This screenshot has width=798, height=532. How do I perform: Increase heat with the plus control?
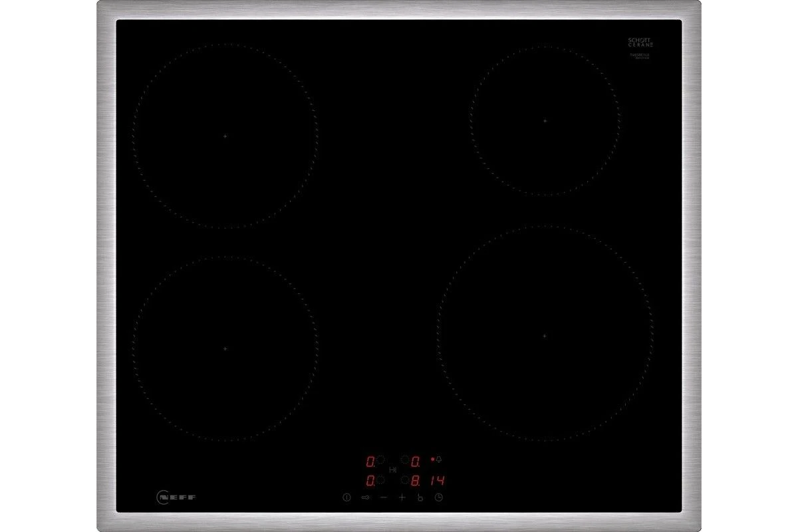pos(402,497)
